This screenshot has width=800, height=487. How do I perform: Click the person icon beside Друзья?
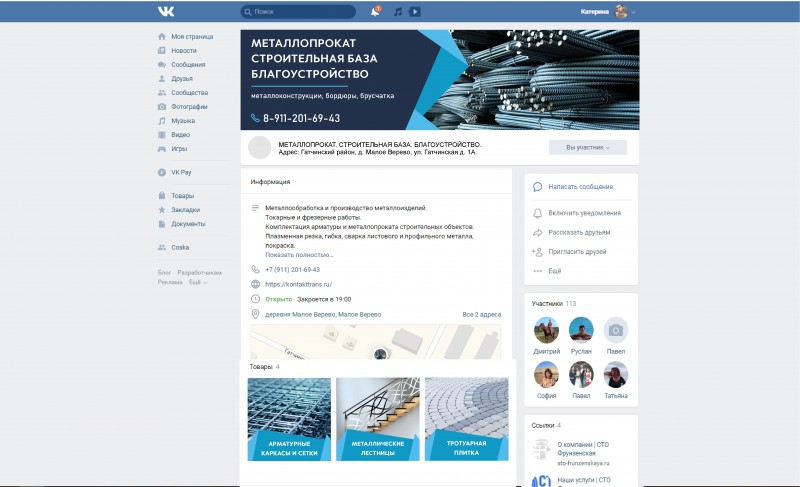(x=162, y=79)
